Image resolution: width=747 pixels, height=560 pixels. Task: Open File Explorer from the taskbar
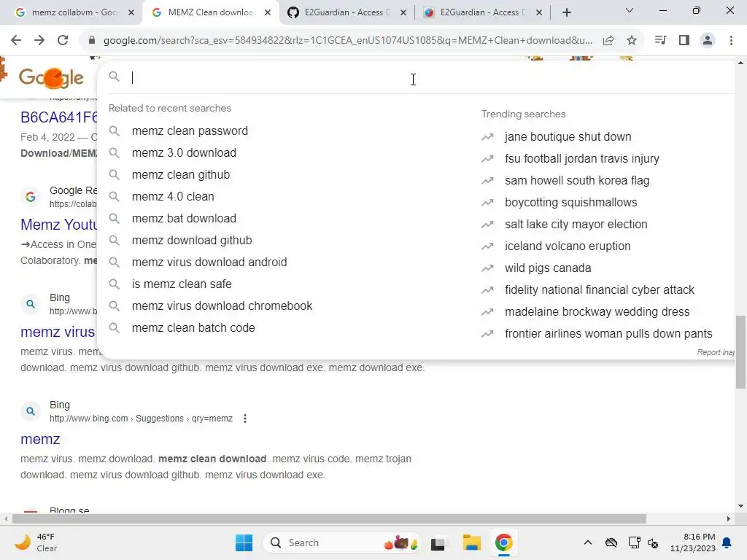(472, 542)
